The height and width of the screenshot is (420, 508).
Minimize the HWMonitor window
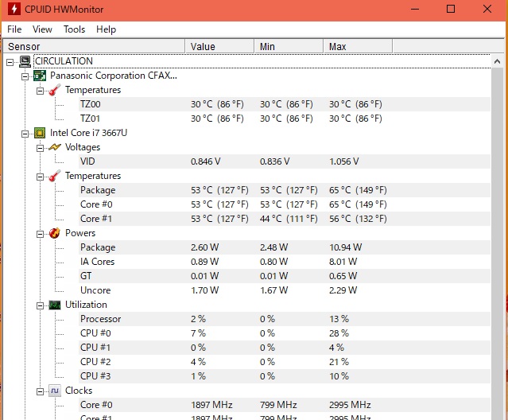(415, 9)
